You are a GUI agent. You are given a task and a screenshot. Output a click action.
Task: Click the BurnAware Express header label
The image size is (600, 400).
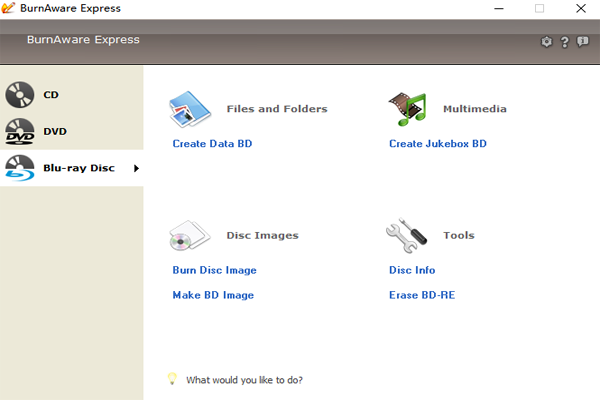click(83, 39)
